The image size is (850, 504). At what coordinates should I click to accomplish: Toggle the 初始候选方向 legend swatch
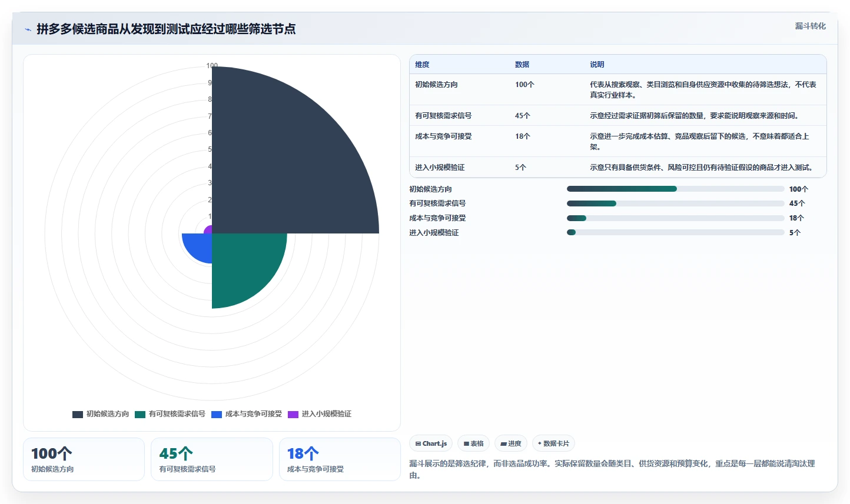pyautogui.click(x=78, y=414)
